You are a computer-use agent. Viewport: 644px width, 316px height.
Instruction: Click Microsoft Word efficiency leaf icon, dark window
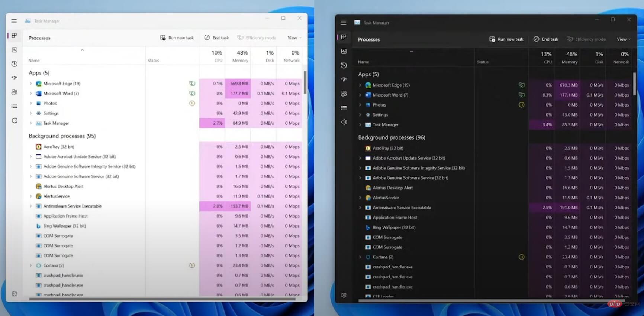521,95
